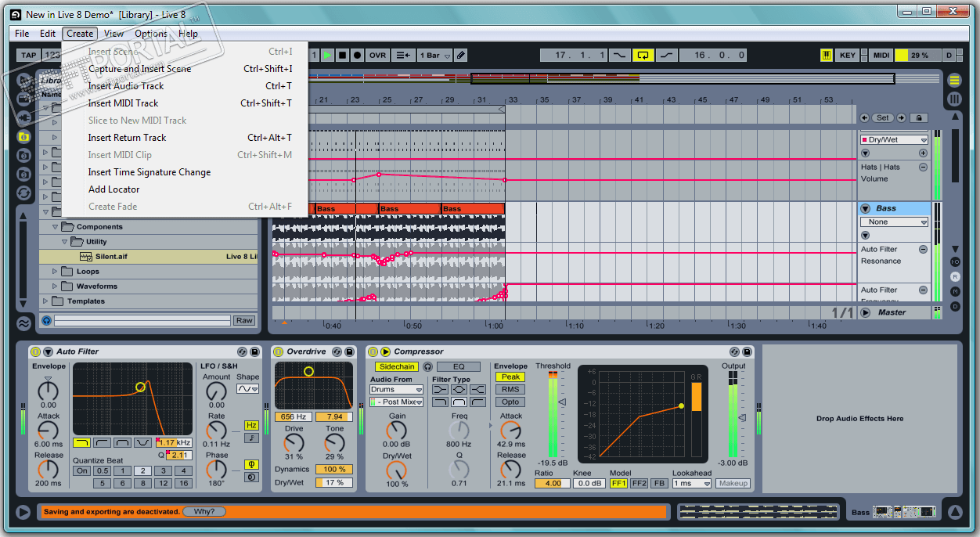Image resolution: width=980 pixels, height=537 pixels.
Task: Click the Overdrive save preset disk icon
Action: (350, 352)
